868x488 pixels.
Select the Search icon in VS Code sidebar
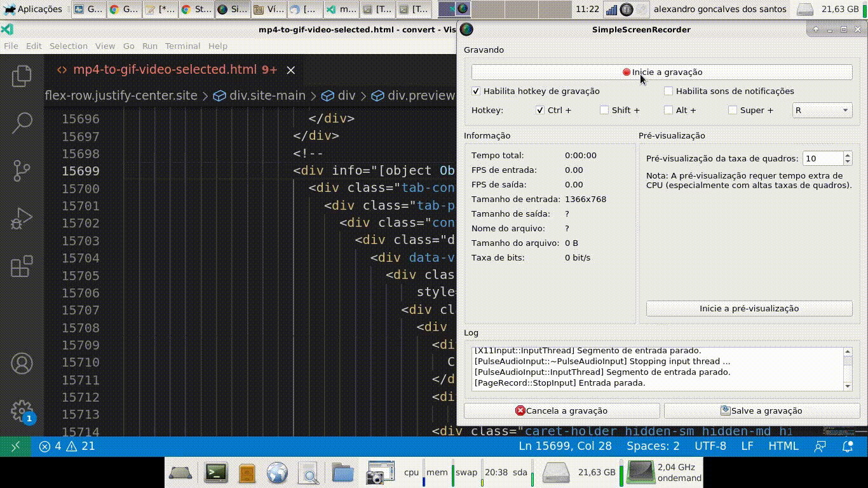22,122
